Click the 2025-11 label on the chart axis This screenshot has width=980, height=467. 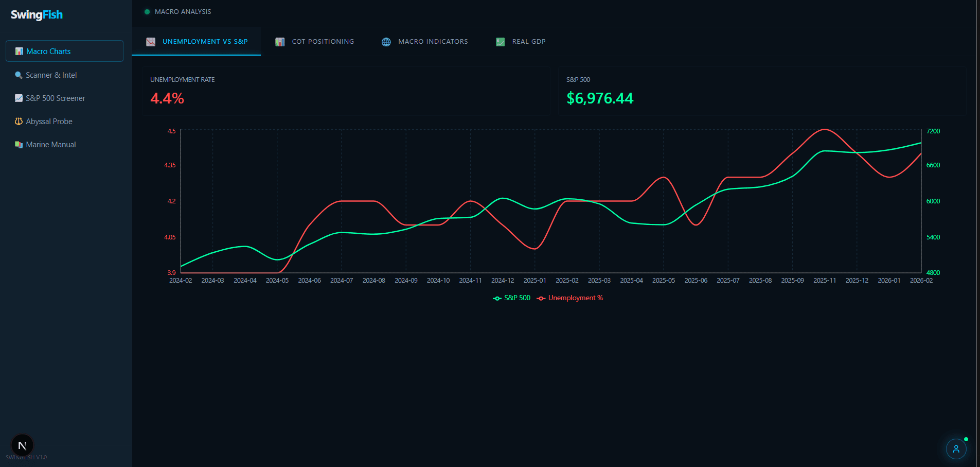(824, 281)
